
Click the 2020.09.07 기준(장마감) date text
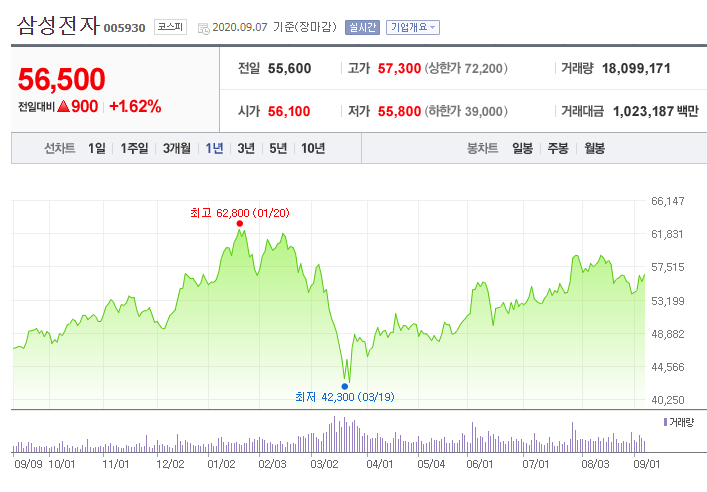[x=275, y=27]
